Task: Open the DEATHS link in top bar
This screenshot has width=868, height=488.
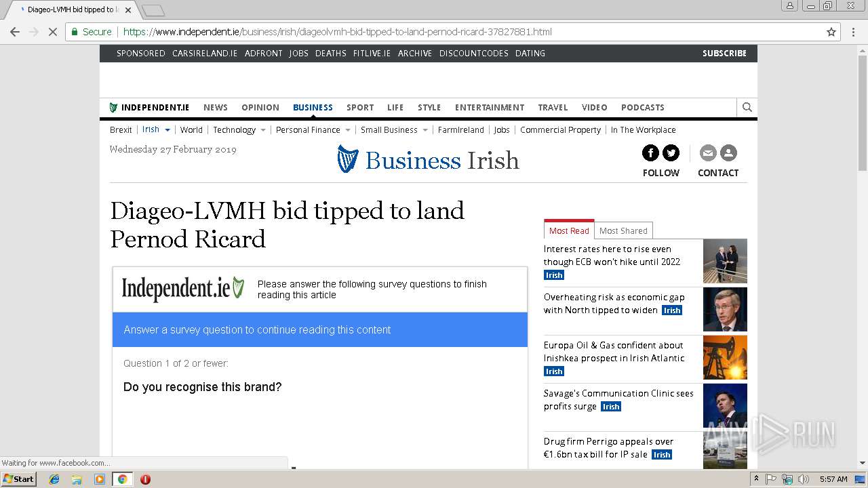Action: 331,53
